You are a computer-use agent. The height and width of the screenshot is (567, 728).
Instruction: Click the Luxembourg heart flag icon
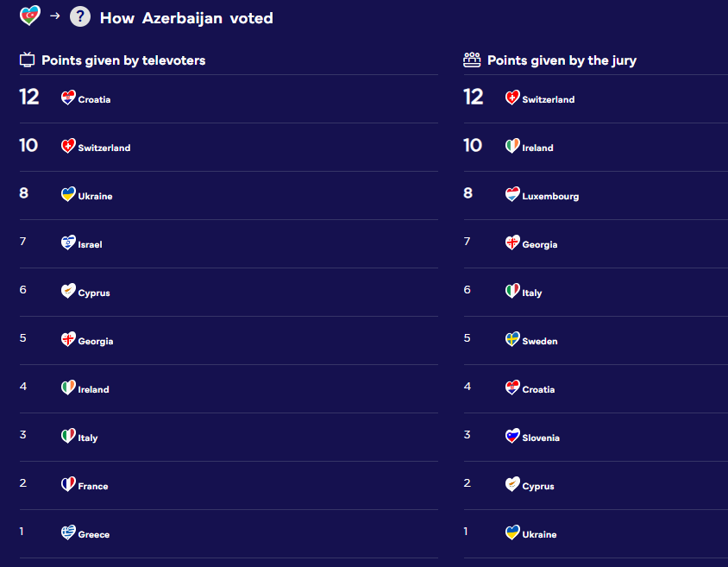click(512, 194)
